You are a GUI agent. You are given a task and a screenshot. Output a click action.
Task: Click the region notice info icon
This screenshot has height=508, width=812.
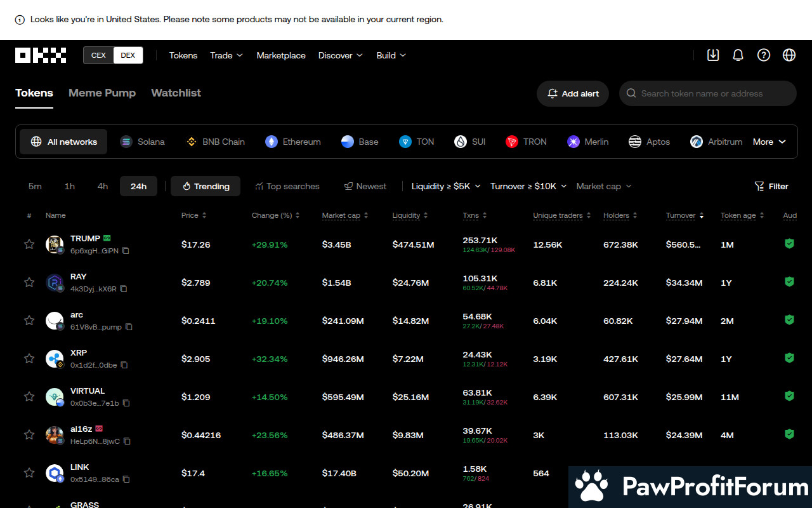20,20
